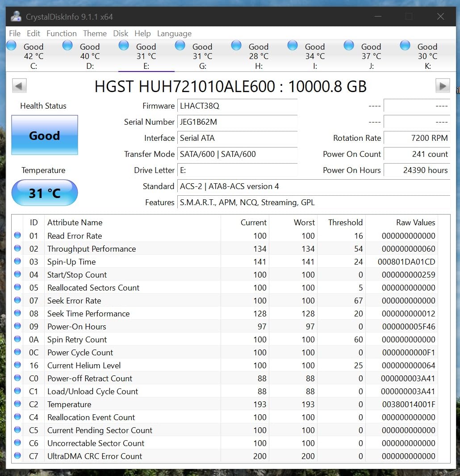Go to next disk with right arrow
The height and width of the screenshot is (476, 460).
tap(443, 86)
